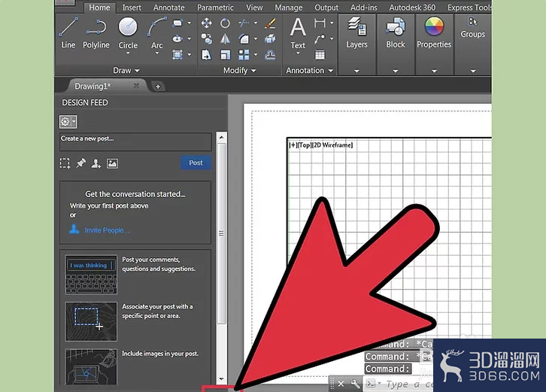Click the Create a new post field
Viewport: 546px width, 392px height.
pyautogui.click(x=135, y=141)
